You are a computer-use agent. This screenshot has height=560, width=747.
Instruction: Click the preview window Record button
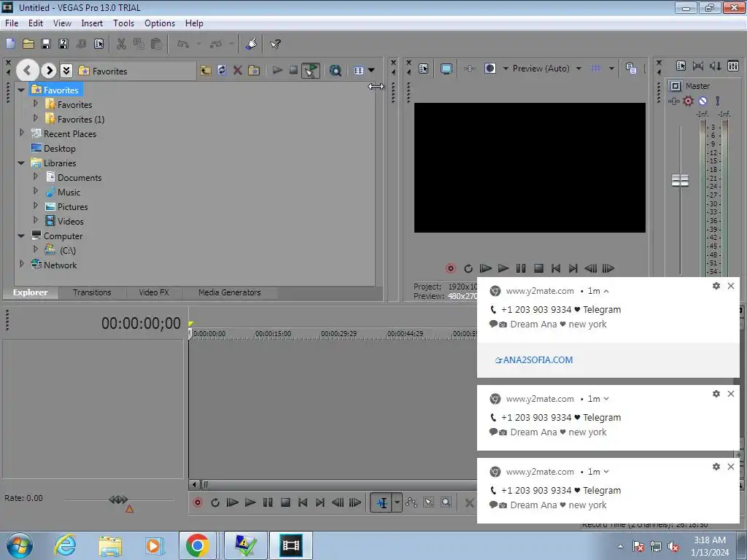pos(451,268)
